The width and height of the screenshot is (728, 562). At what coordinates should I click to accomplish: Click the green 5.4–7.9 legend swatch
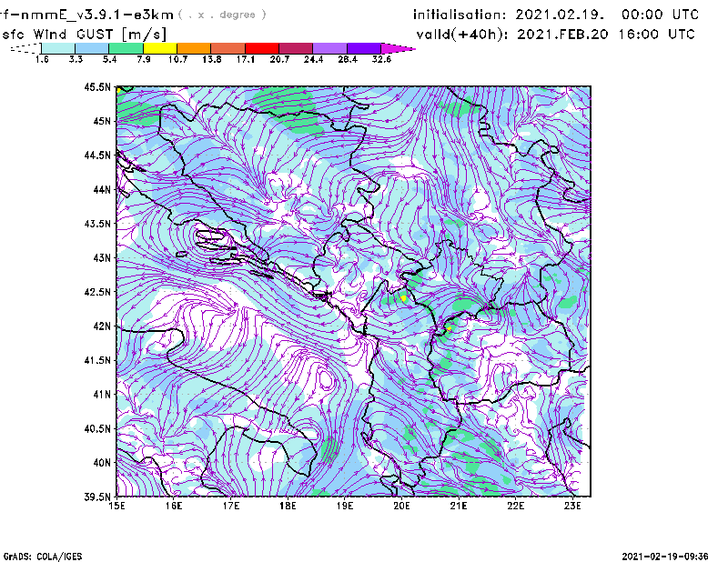[126, 48]
